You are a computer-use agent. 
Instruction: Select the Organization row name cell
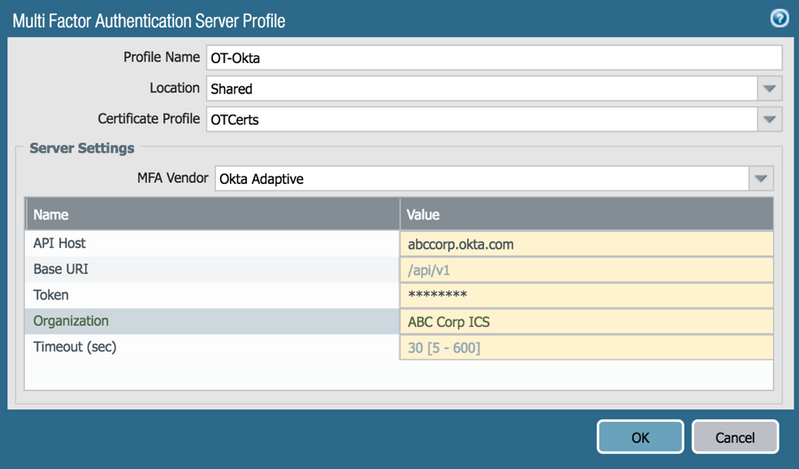212,322
